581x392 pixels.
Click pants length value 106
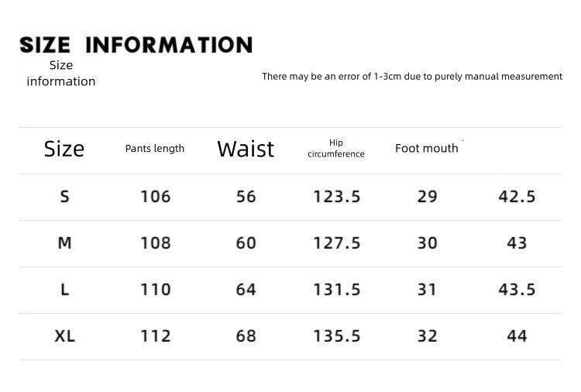point(155,197)
